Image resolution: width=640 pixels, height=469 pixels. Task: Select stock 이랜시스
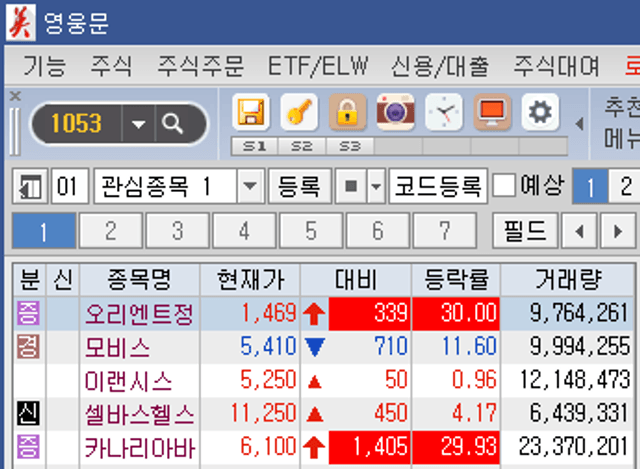(x=128, y=380)
